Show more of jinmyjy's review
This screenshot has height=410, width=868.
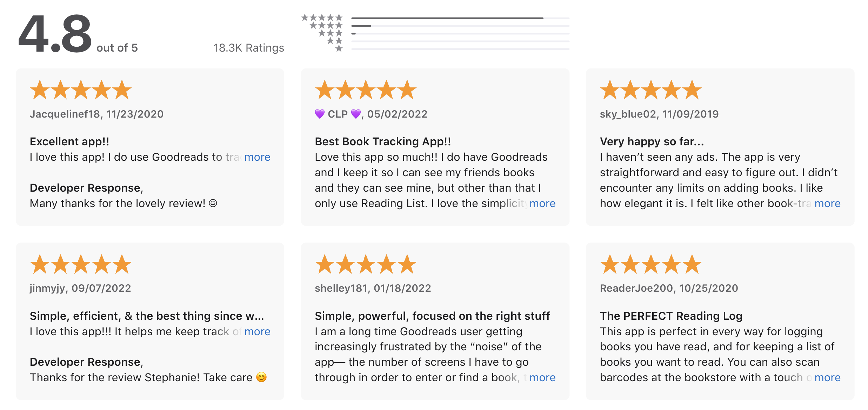257,332
